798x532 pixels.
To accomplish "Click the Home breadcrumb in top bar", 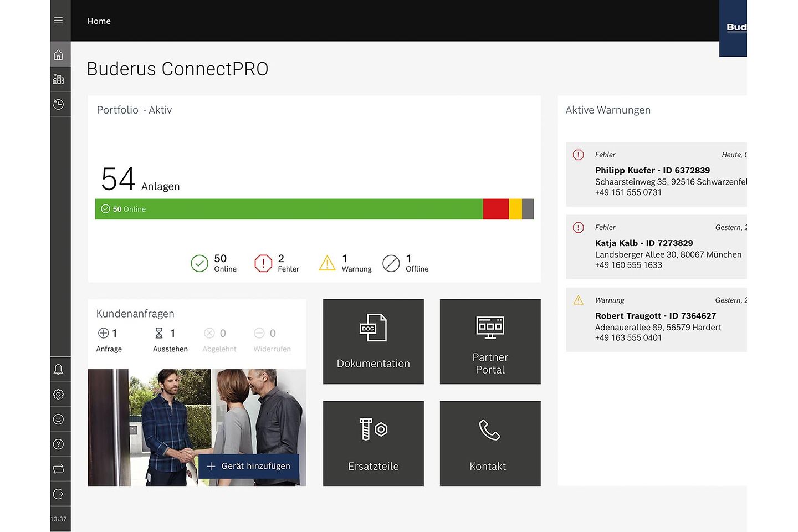I will (x=99, y=21).
